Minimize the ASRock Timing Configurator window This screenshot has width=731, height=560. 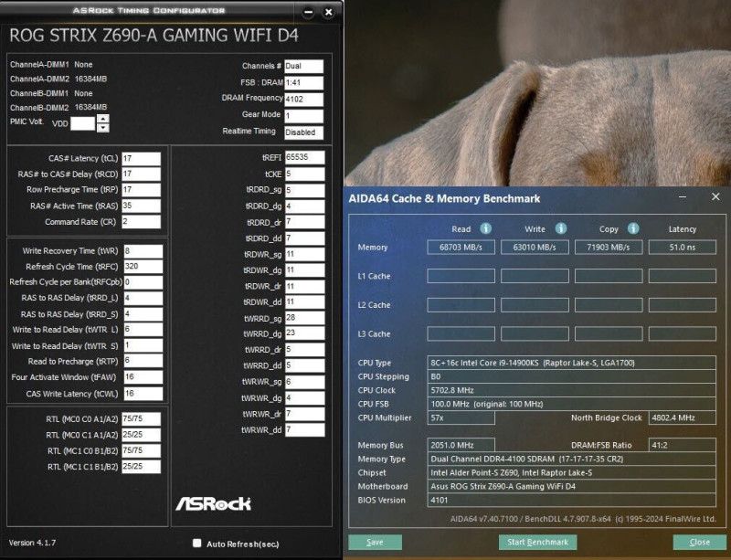308,13
